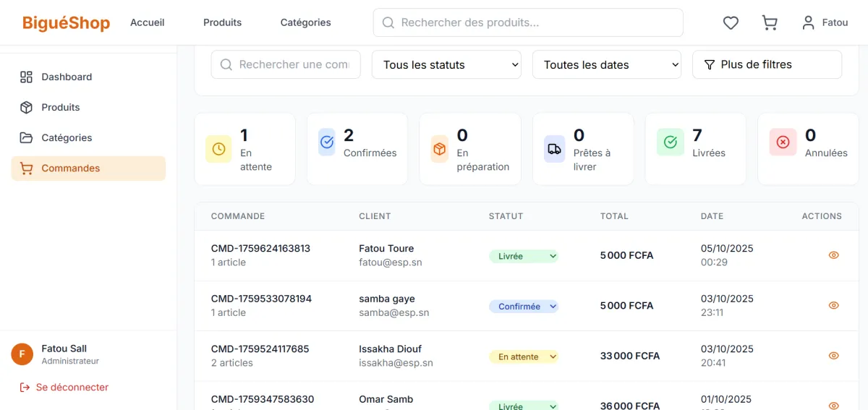
Task: Select Commandes in the sidebar
Action: click(x=88, y=168)
